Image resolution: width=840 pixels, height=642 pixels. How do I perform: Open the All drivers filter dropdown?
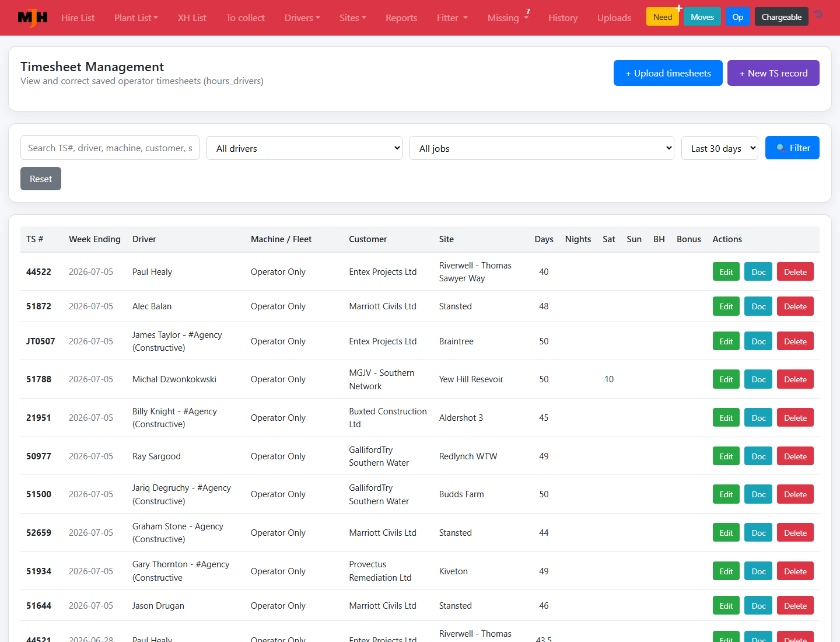304,148
